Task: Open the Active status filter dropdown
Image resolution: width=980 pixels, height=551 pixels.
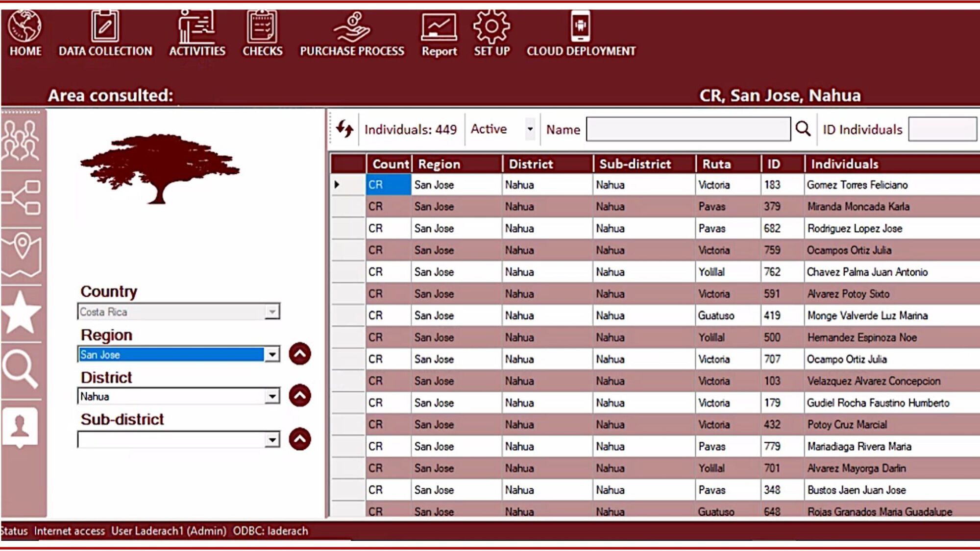Action: pyautogui.click(x=530, y=129)
